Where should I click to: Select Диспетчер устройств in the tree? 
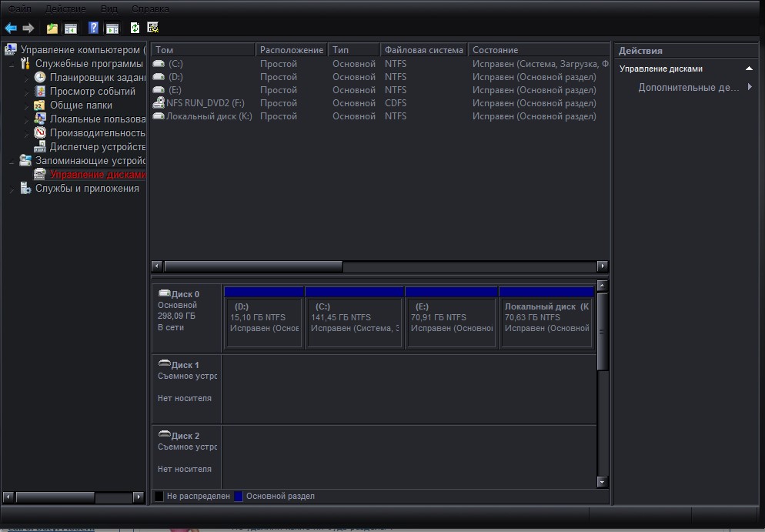click(x=98, y=146)
